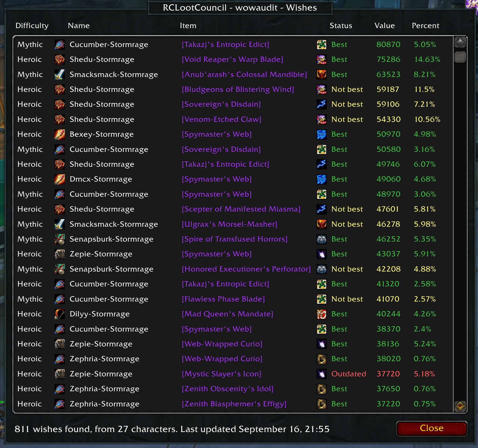The height and width of the screenshot is (448, 478).
Task: Open the [Mystic Slayer's Icon] item link
Action: [221, 374]
